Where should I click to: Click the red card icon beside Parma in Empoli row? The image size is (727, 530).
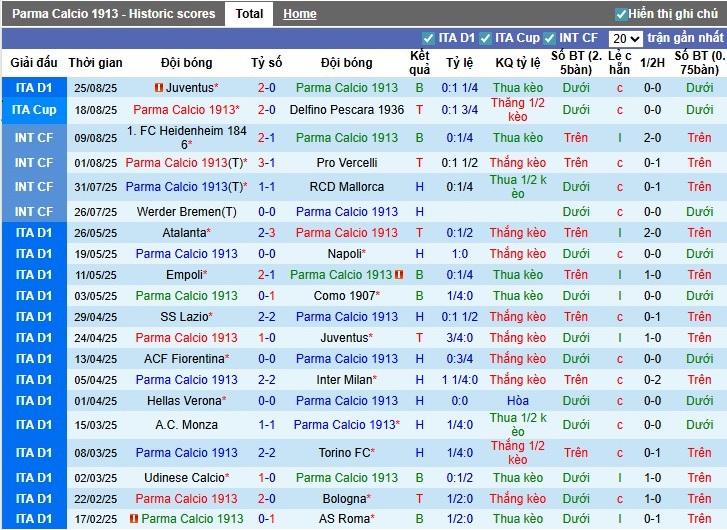tap(399, 275)
